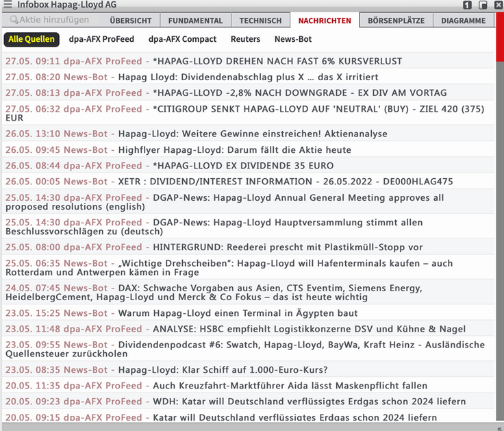Open headline Dividendenpodcast #6: Swatch, Hapag-Lloyd
This screenshot has width=504, height=431.
pyautogui.click(x=248, y=349)
